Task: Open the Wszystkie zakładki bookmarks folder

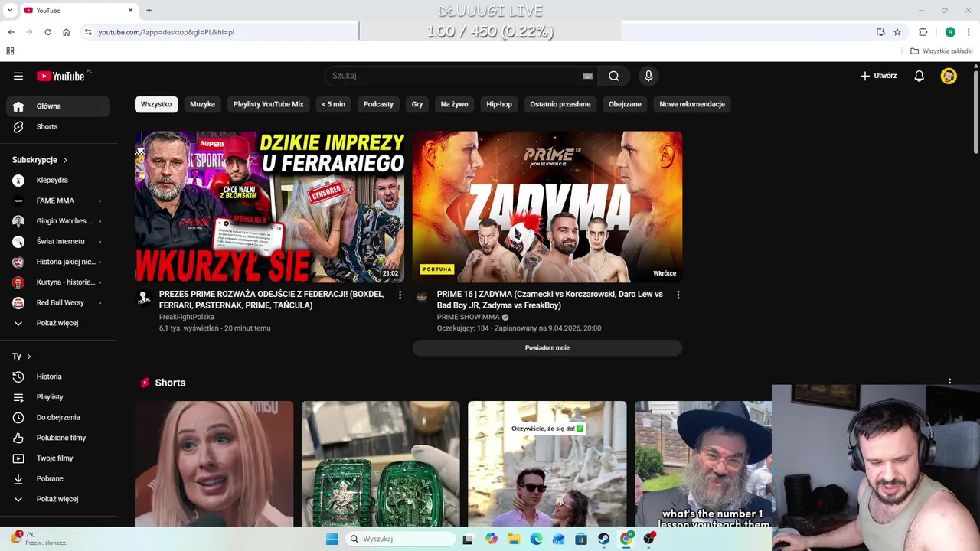Action: tap(942, 51)
